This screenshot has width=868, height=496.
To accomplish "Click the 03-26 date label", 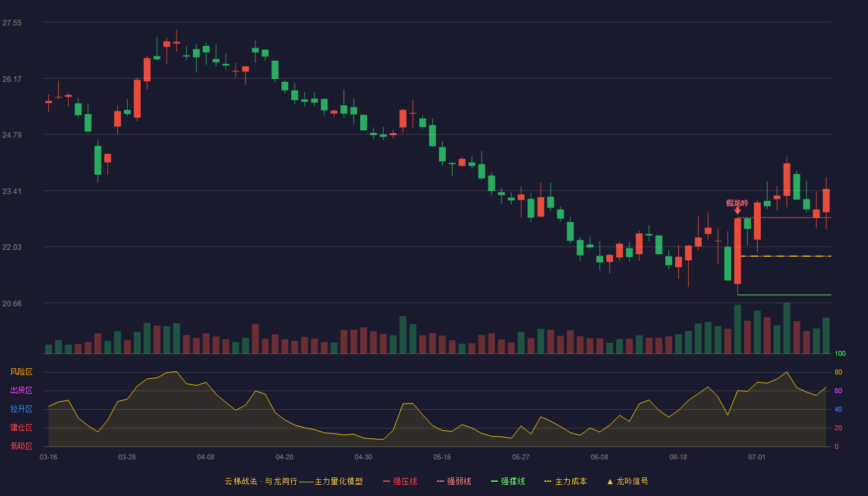I will pos(127,457).
